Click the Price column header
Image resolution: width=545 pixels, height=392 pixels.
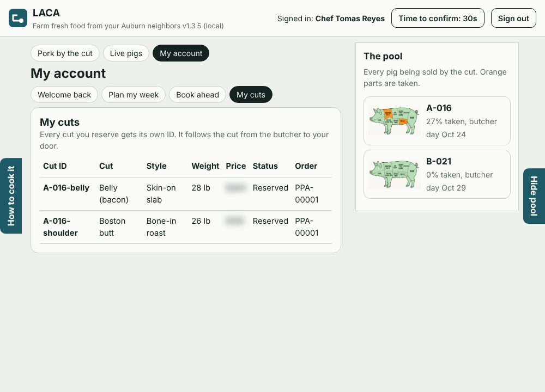(x=236, y=166)
